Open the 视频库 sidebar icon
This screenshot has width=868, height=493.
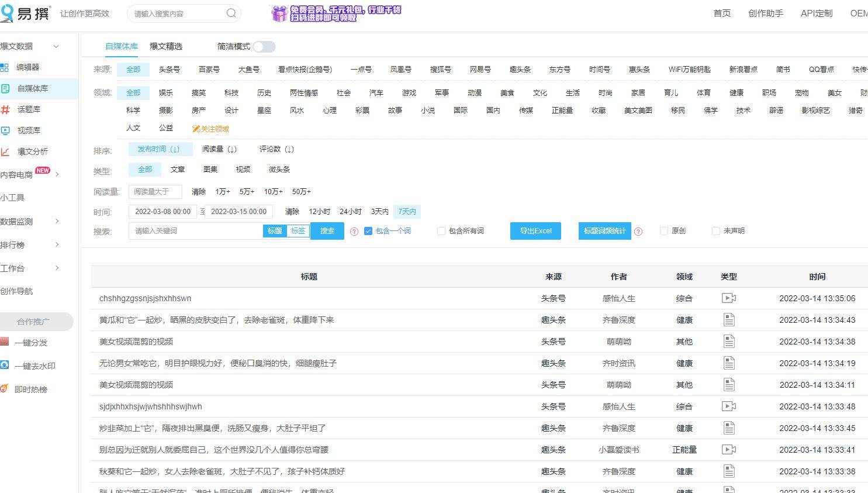tap(5, 130)
